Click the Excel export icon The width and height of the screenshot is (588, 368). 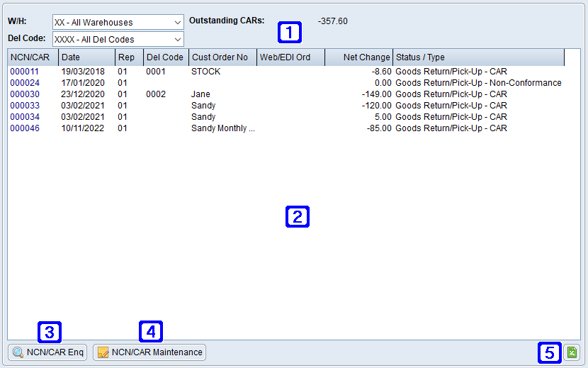click(x=572, y=352)
